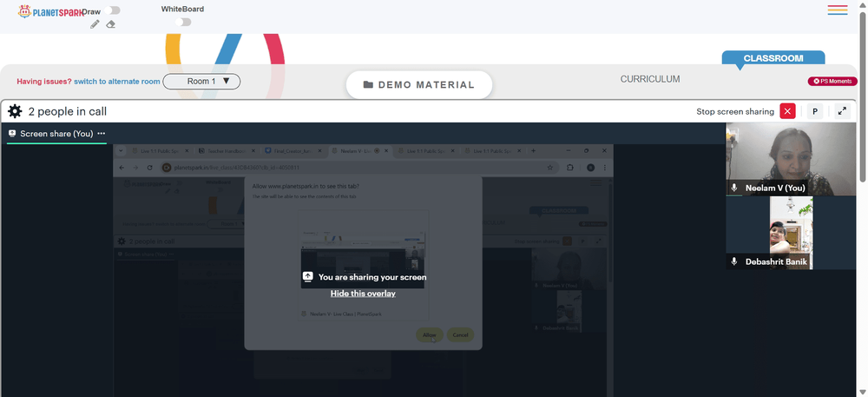868x397 pixels.
Task: Click Chrome three-dot menu in shared preview
Action: coord(606,167)
